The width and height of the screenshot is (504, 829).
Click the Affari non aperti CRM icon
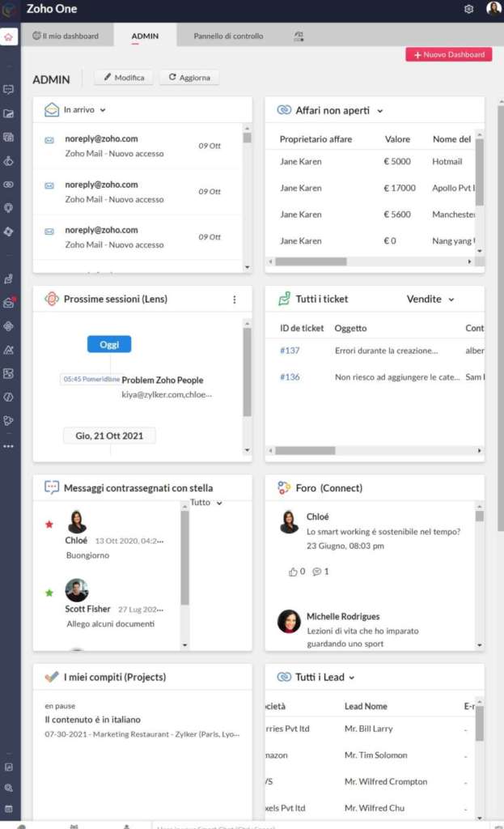pos(284,110)
